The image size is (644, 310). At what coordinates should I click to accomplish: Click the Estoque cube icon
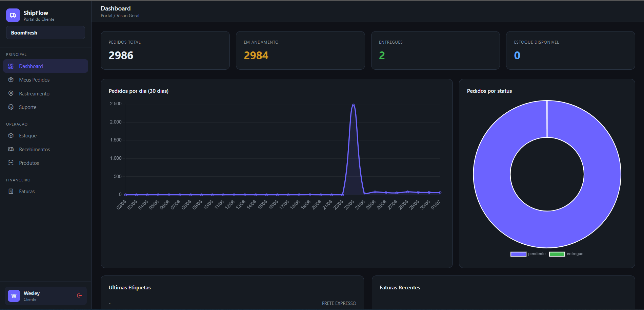click(11, 136)
